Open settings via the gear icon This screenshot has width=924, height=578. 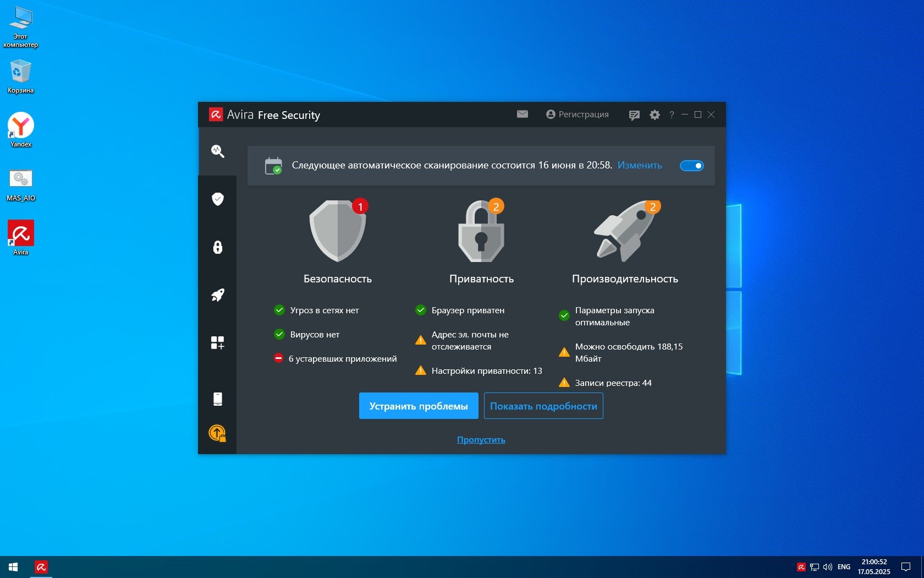[654, 115]
